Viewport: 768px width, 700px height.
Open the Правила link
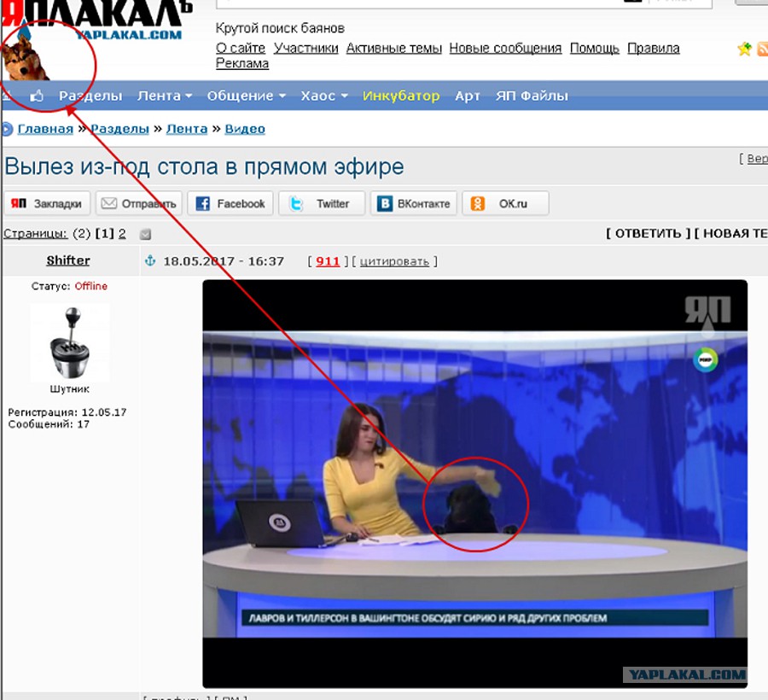[x=654, y=48]
